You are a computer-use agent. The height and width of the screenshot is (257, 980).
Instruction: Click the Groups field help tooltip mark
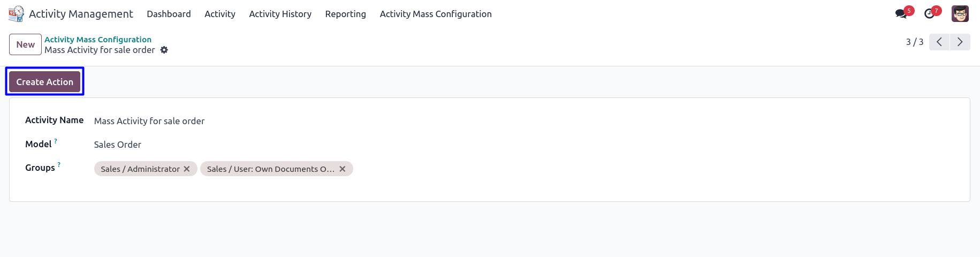pos(59,165)
